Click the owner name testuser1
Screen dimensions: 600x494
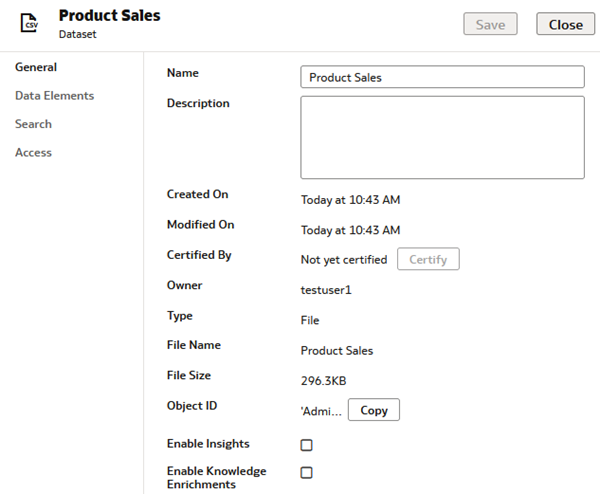327,290
